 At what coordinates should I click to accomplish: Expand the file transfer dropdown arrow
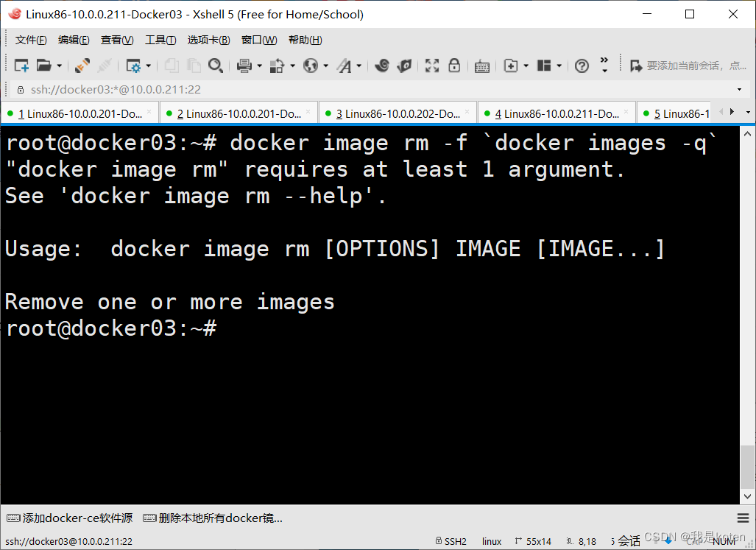pos(293,66)
